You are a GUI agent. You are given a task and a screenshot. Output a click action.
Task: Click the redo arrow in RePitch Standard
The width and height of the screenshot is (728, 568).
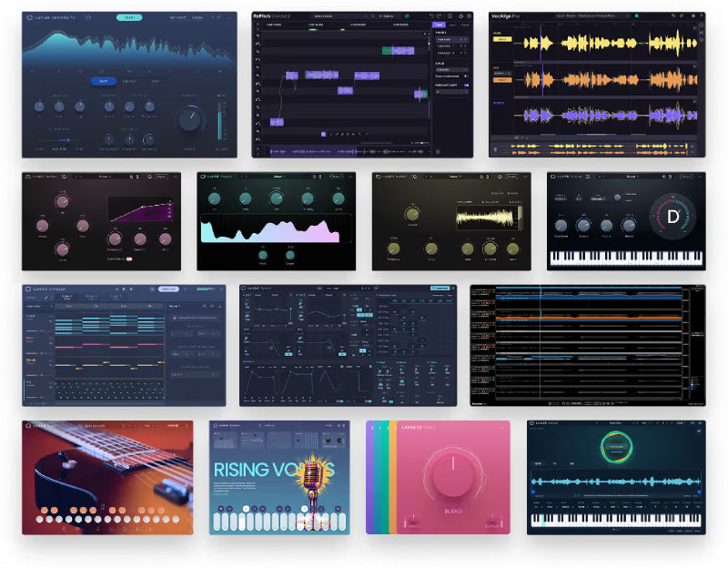pyautogui.click(x=439, y=16)
